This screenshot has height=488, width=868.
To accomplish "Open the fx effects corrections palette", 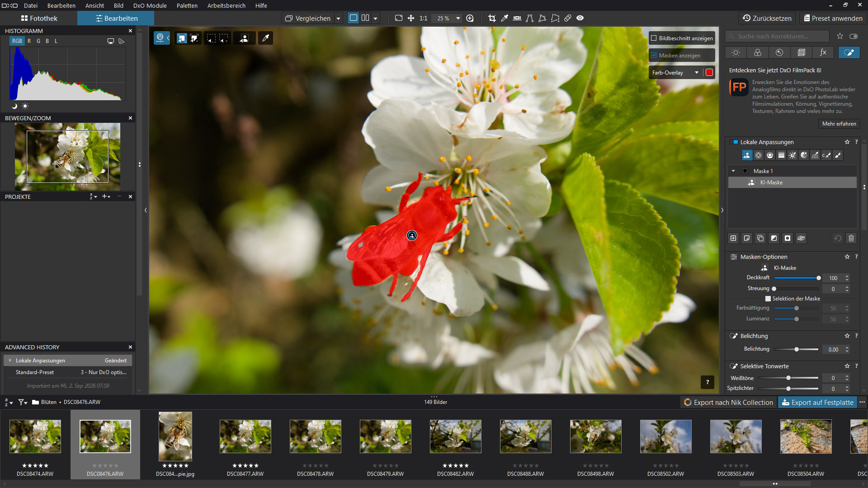I will click(823, 52).
